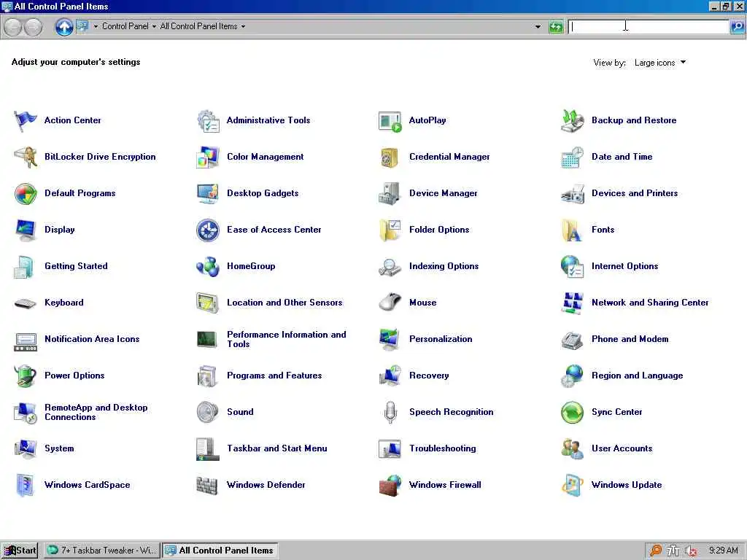Image resolution: width=747 pixels, height=560 pixels.
Task: Expand the All Control Panel Items breadcrumb arrow
Action: (x=243, y=27)
